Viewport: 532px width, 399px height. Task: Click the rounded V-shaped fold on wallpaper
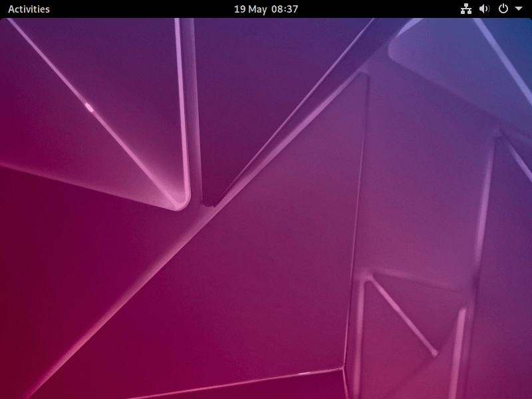point(181,199)
